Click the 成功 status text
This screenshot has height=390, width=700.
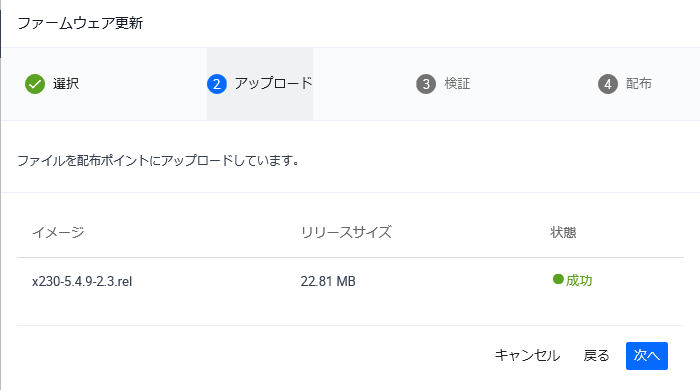579,280
